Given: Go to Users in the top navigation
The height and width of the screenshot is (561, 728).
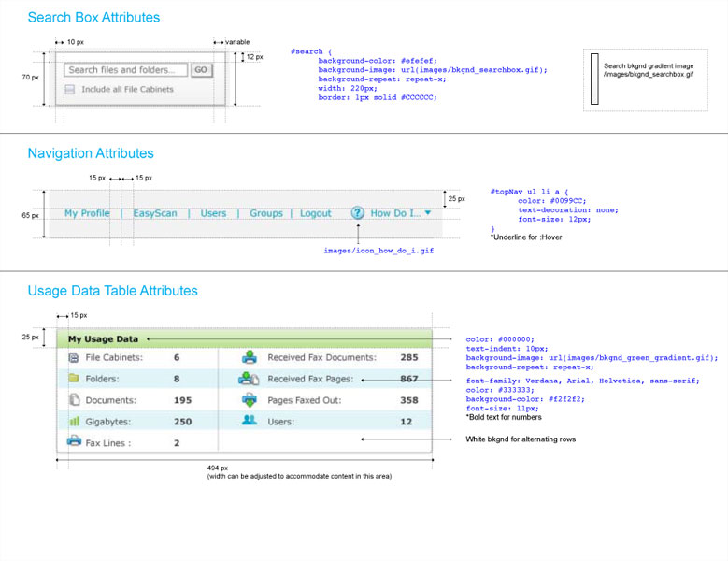Looking at the screenshot, I should click(213, 213).
